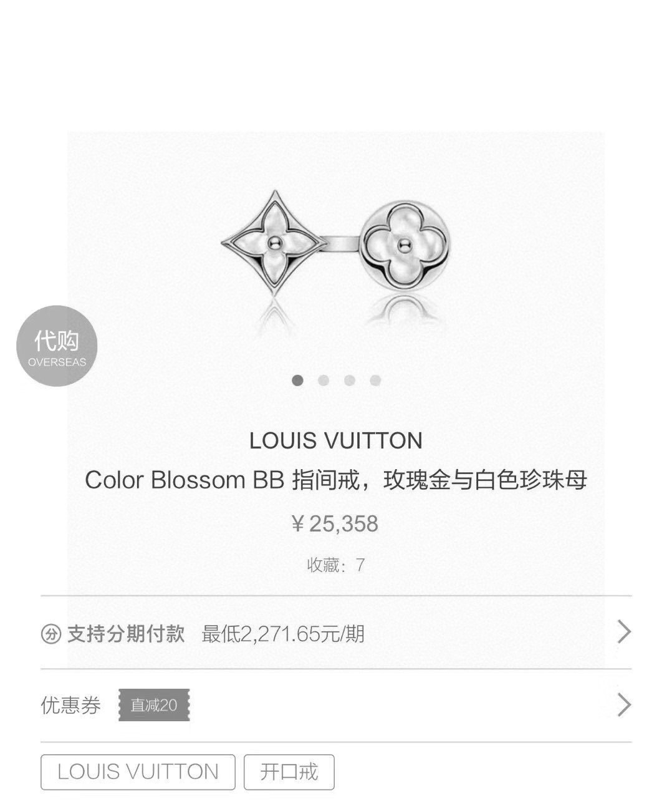Image resolution: width=672 pixels, height=801 pixels.
Task: Tap the 代购 OVERSEAS round badge
Action: (57, 346)
